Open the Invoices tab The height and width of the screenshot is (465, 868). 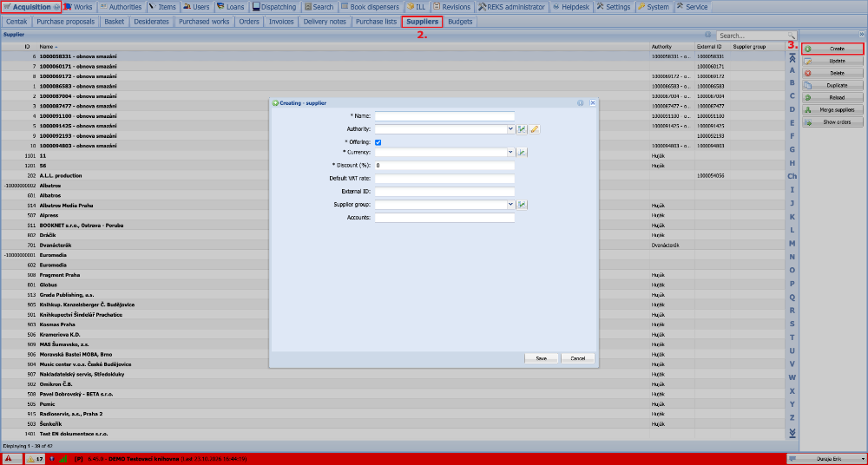click(x=281, y=23)
